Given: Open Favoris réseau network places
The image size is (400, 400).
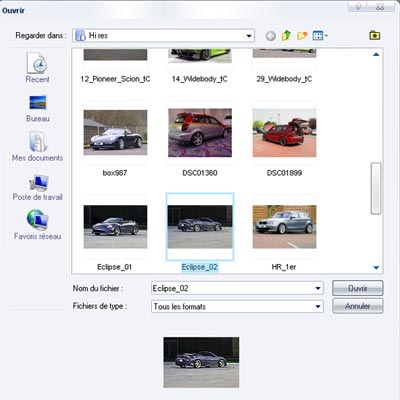Looking at the screenshot, I should click(37, 225).
